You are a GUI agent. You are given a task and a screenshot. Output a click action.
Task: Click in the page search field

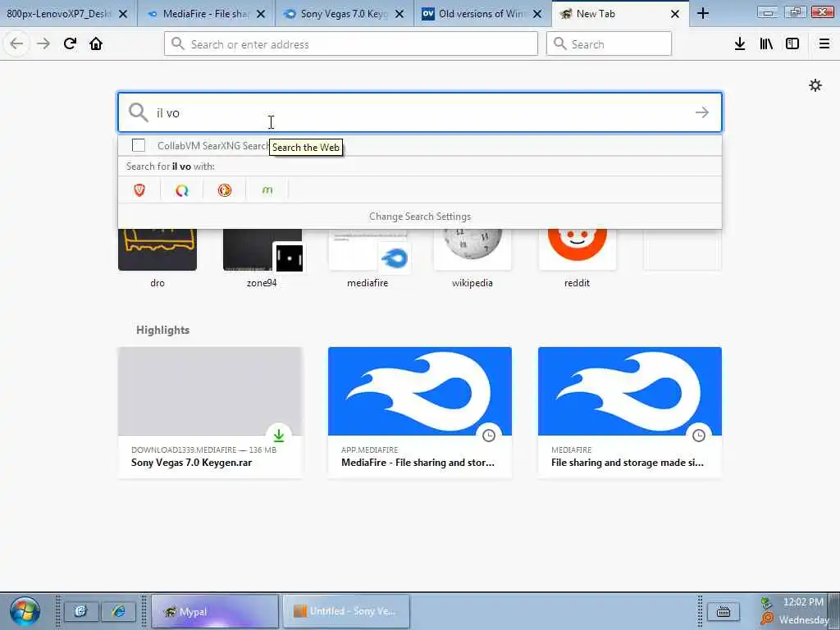coord(419,112)
